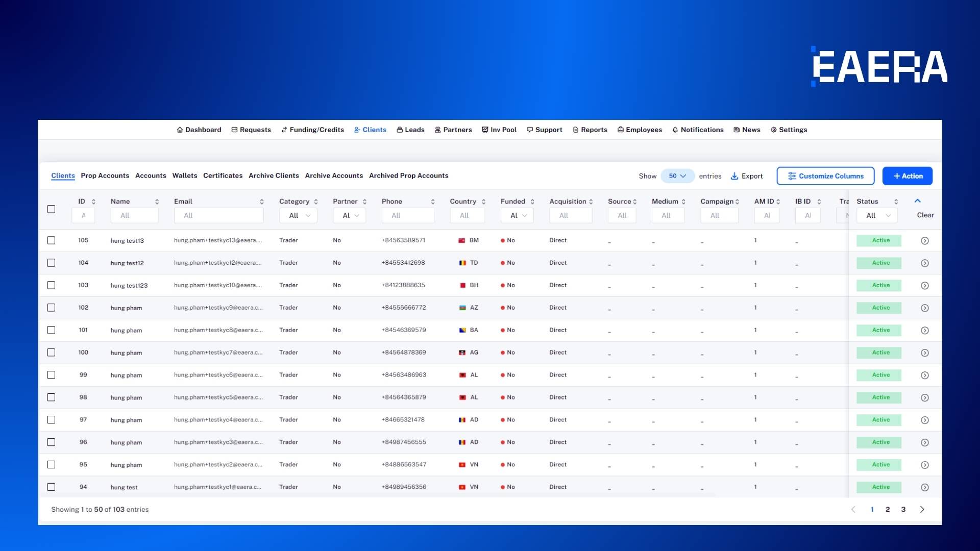Open Funding/Credits in top navigation
The width and height of the screenshot is (980, 551).
click(312, 130)
